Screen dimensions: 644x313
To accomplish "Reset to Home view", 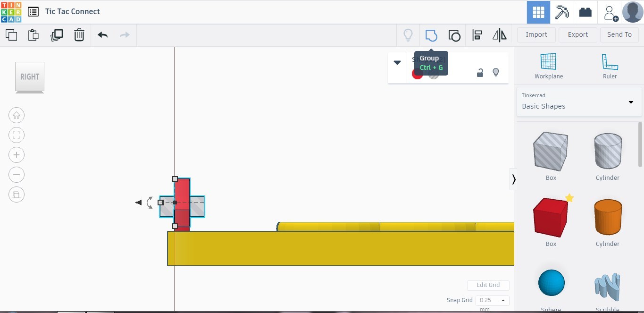I will (17, 115).
